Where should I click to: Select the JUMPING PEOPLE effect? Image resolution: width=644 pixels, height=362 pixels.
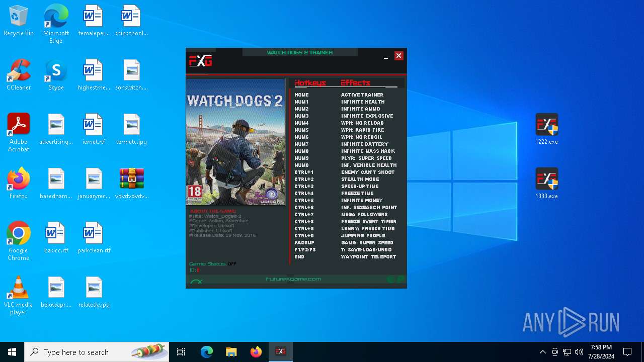363,235
